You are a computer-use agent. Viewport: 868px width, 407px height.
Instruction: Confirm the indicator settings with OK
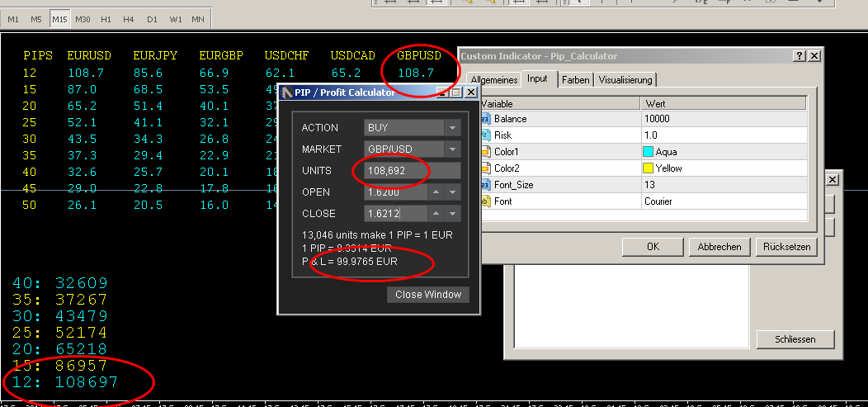653,247
